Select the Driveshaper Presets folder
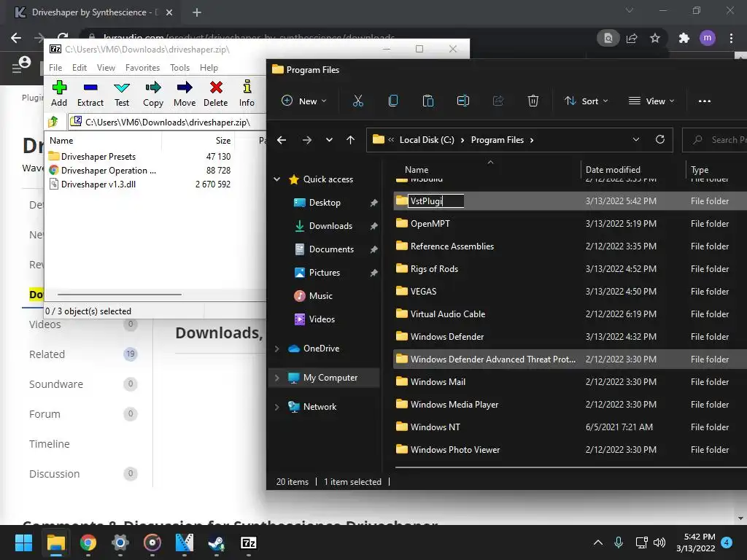747x560 pixels. pyautogui.click(x=98, y=157)
